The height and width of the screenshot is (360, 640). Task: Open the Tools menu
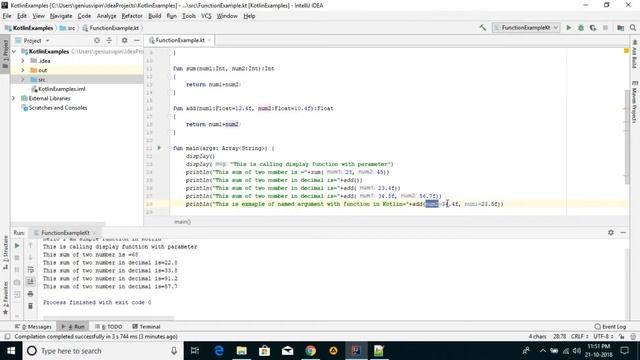(189, 16)
